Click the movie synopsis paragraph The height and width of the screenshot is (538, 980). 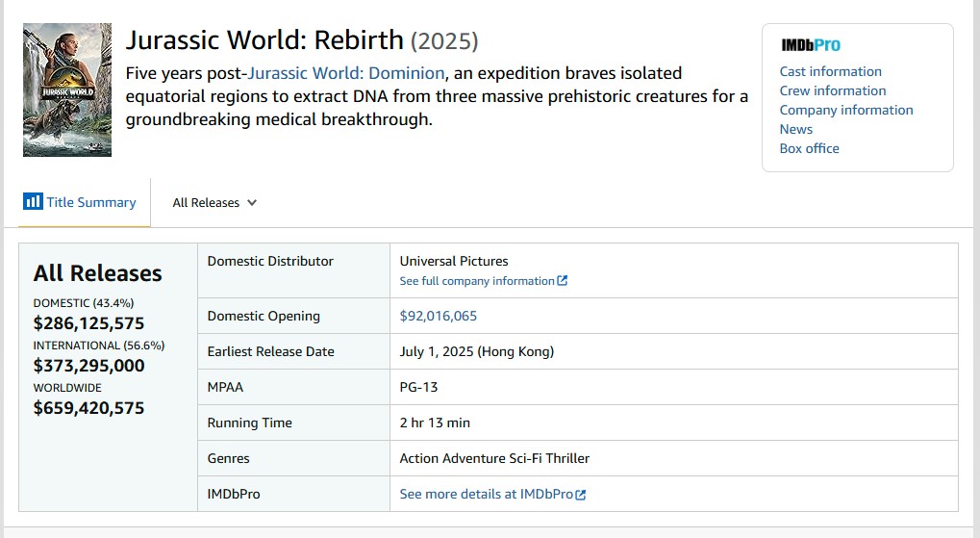[x=437, y=96]
